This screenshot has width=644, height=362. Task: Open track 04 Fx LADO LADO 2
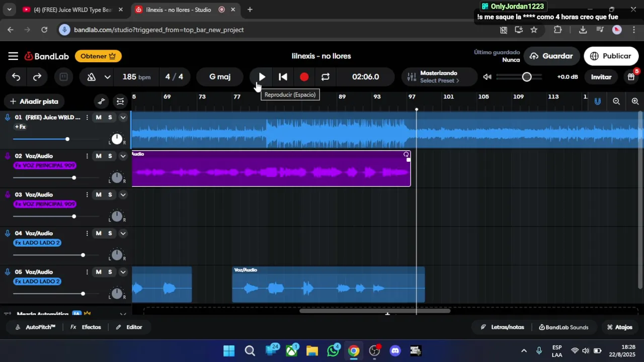37,243
